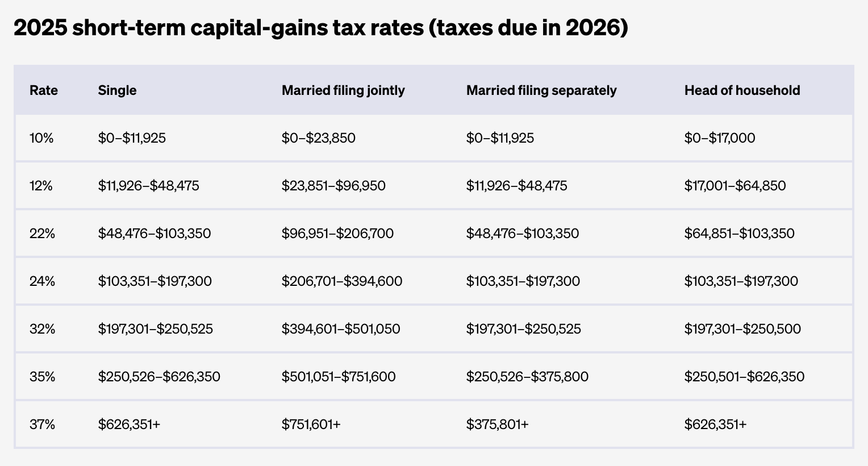Click the $206,701–$394,600 cell
The image size is (868, 466).
[x=342, y=281]
